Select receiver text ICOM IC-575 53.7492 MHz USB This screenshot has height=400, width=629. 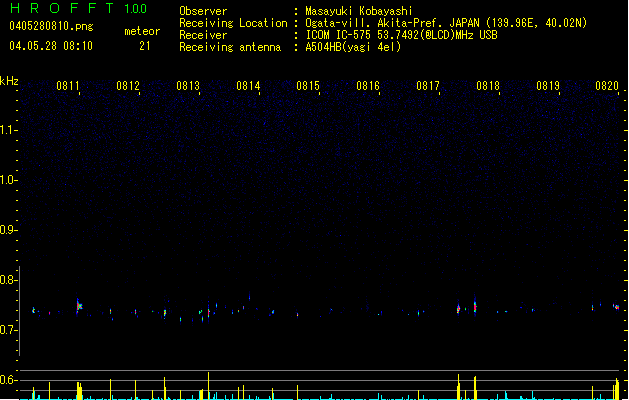pyautogui.click(x=401, y=35)
